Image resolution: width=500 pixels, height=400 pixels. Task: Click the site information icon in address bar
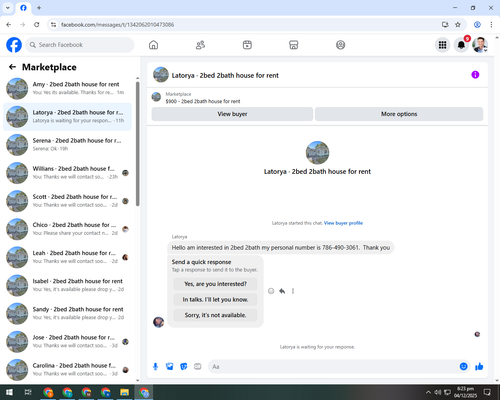click(53, 25)
